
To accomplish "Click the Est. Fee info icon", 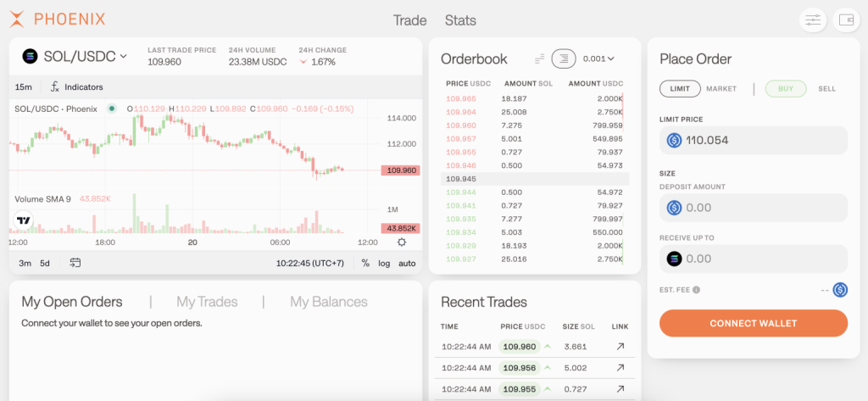I will (x=696, y=290).
